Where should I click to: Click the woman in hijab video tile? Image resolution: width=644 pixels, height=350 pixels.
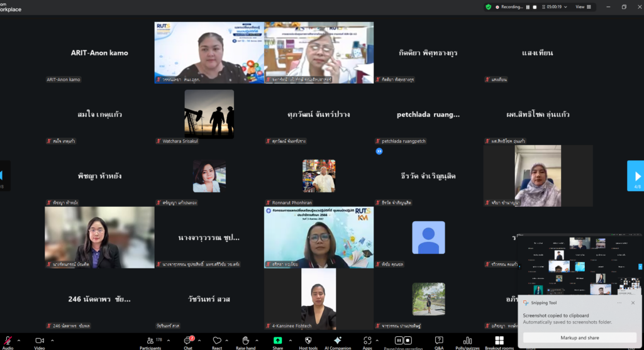point(538,175)
